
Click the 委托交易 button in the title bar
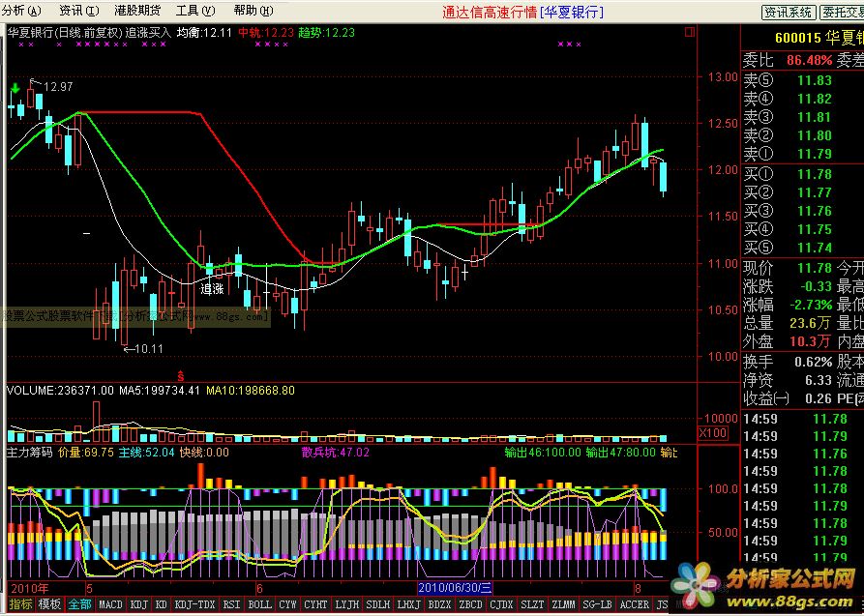(x=842, y=13)
